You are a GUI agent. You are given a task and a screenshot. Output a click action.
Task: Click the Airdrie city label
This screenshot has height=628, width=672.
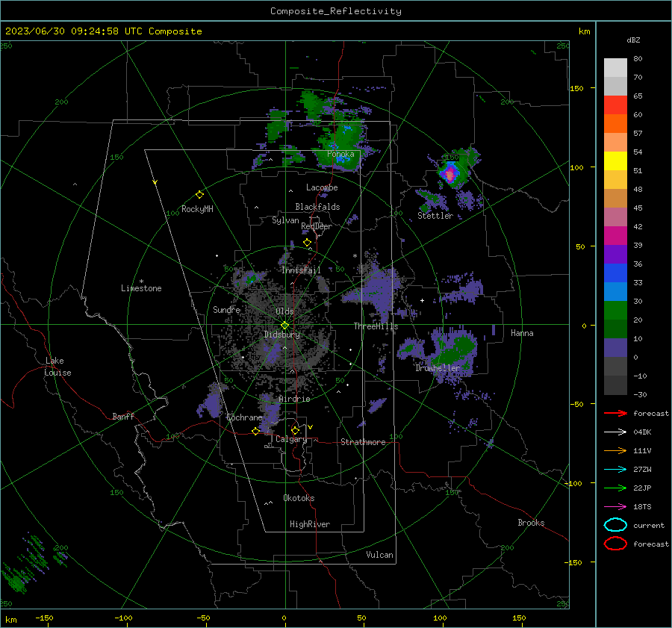[x=294, y=399]
